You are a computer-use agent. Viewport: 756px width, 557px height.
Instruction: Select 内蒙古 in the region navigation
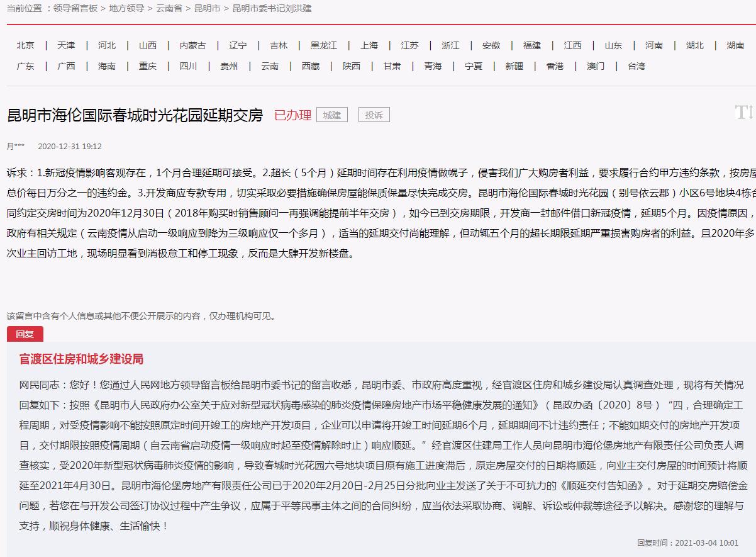192,45
